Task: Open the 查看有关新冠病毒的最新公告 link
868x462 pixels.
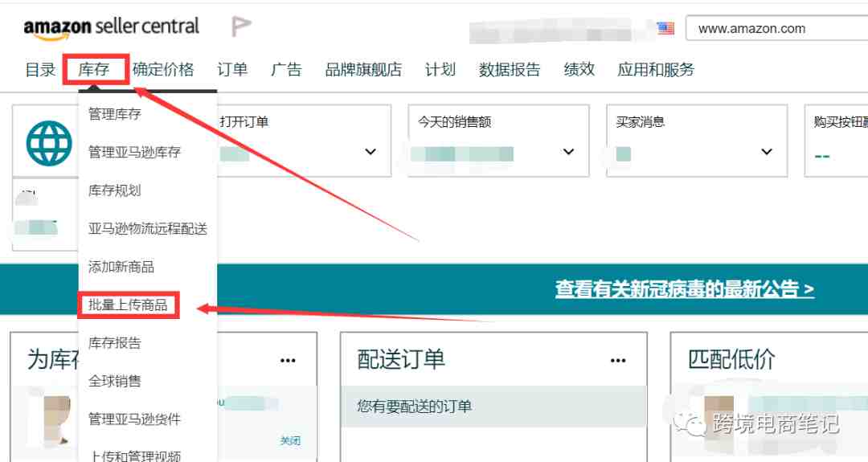Action: click(685, 288)
